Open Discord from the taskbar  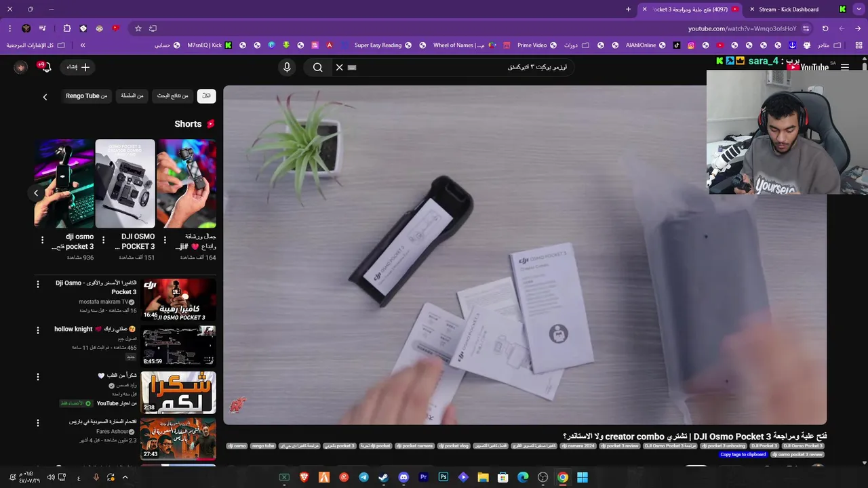pos(403,477)
